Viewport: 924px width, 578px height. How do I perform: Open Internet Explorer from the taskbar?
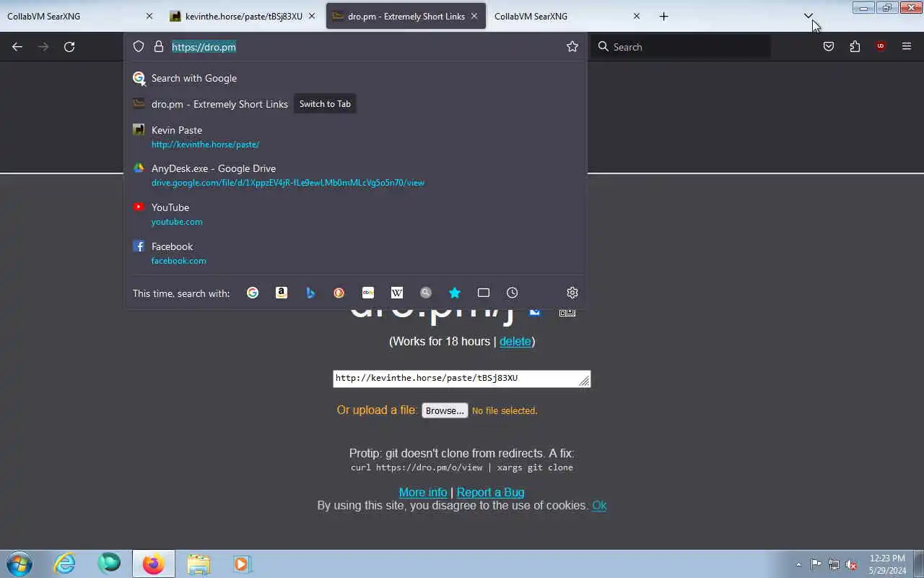coord(65,564)
